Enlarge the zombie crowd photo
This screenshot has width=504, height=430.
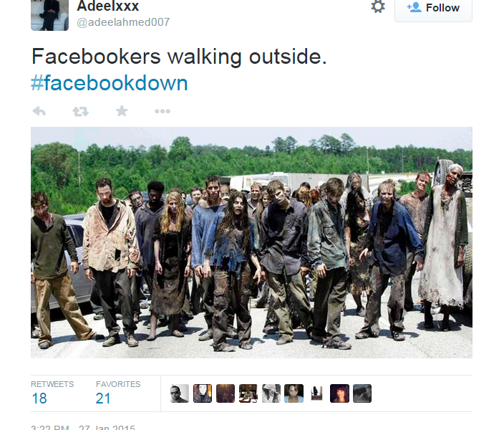pyautogui.click(x=251, y=242)
